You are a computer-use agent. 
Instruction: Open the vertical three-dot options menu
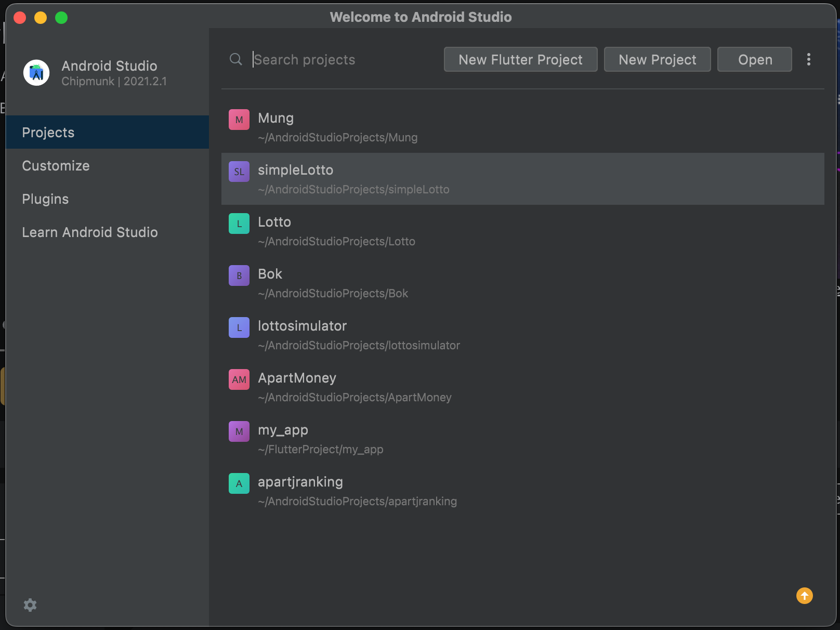point(808,59)
